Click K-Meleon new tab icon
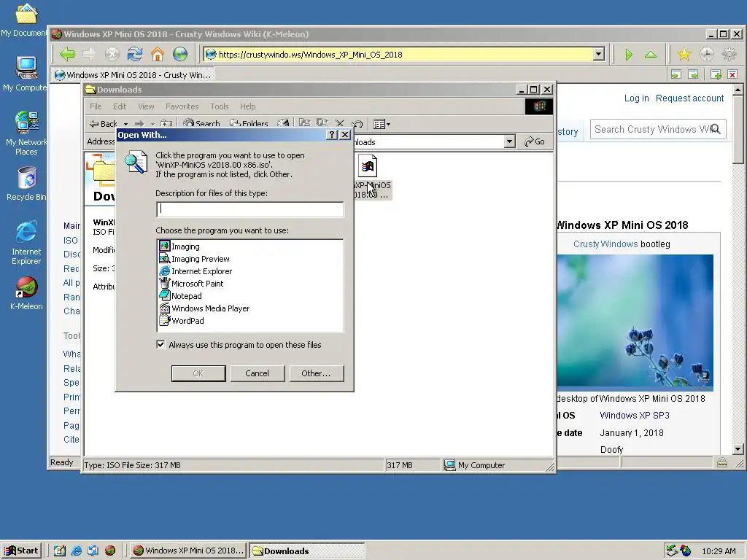The image size is (747, 560). 716,74
